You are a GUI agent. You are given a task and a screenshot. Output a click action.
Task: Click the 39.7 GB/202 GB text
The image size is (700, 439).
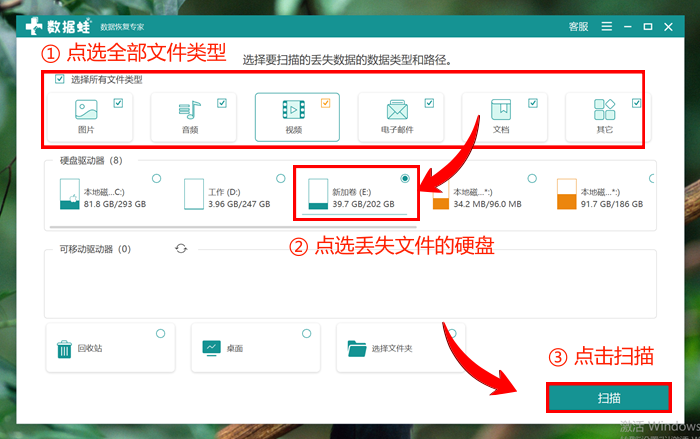coord(363,204)
